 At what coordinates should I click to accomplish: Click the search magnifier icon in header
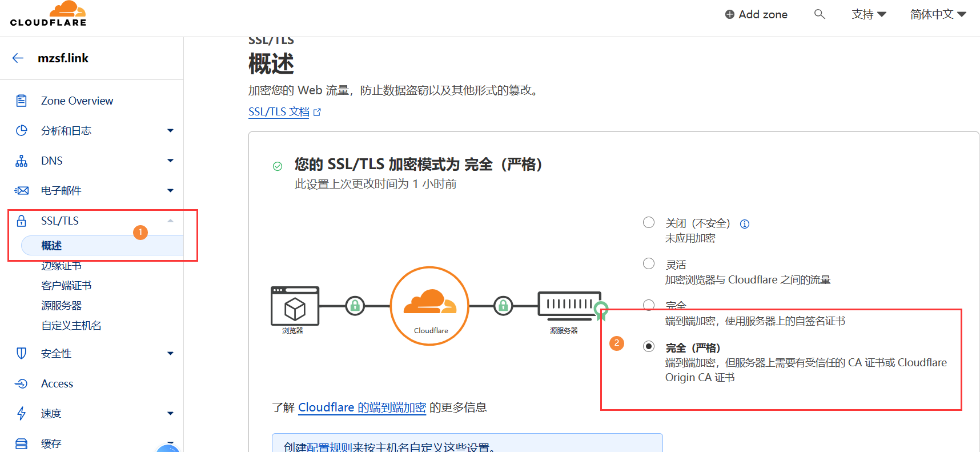[x=820, y=14]
